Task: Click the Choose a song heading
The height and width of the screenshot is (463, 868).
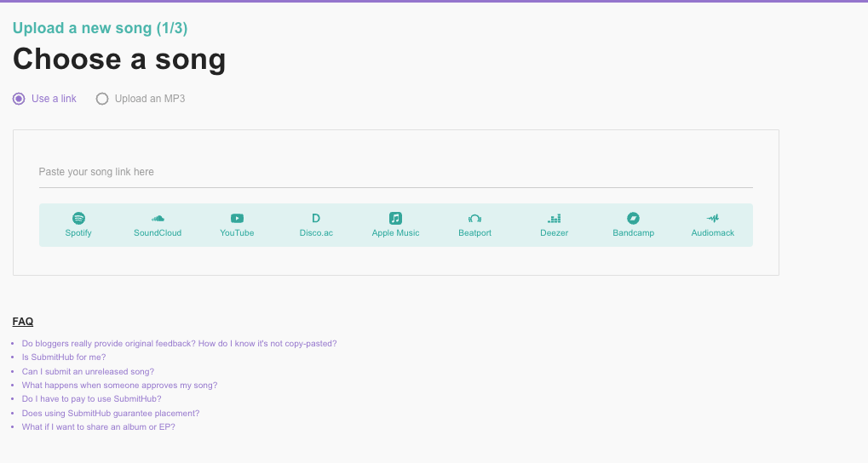Action: [x=119, y=60]
